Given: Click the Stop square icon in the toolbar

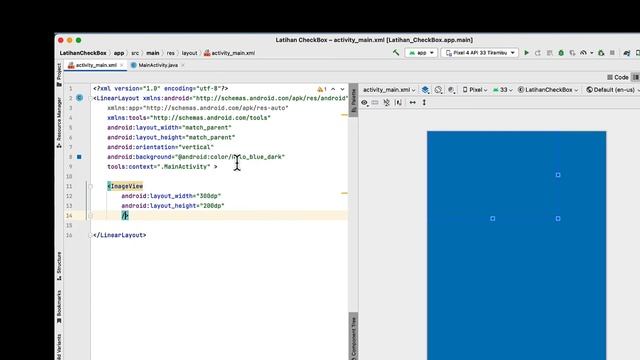Looking at the screenshot, I should 612,53.
